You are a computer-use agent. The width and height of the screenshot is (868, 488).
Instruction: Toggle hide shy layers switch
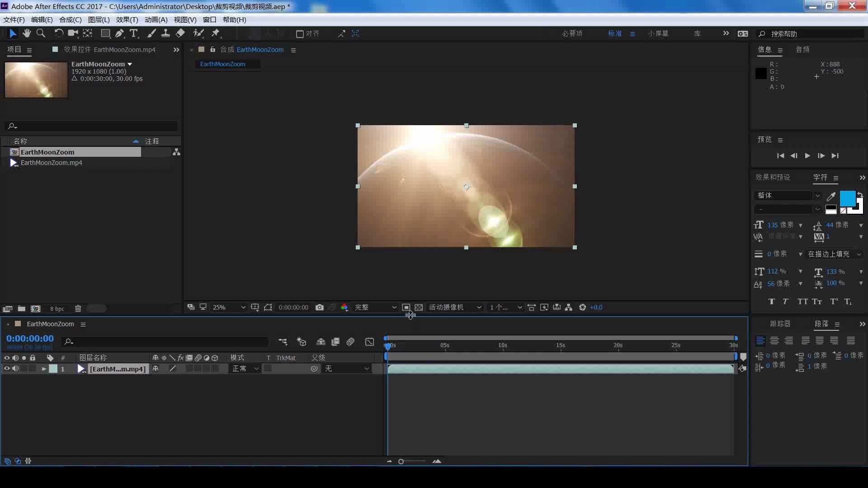321,342
